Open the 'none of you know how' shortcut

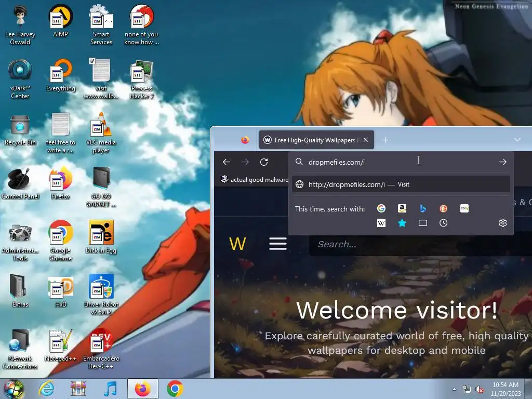[x=141, y=24]
